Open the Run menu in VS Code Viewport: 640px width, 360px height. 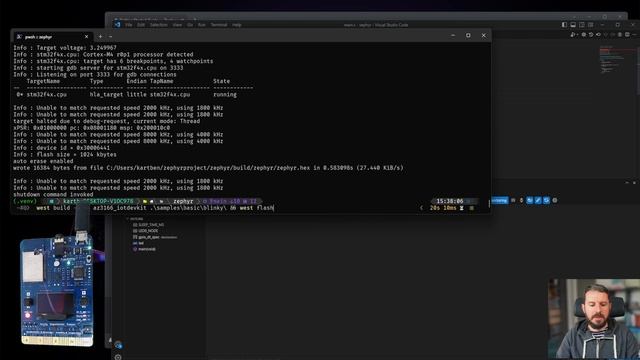pyautogui.click(x=202, y=25)
